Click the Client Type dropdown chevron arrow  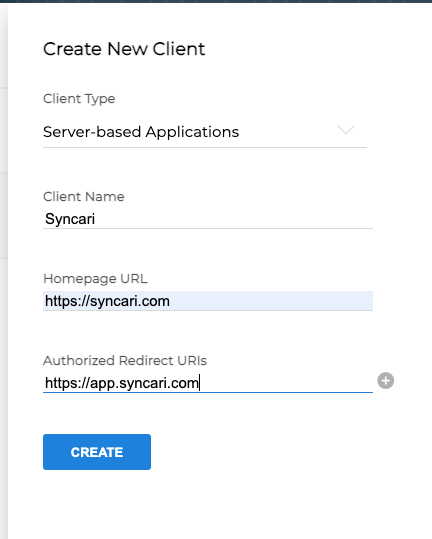click(x=346, y=130)
